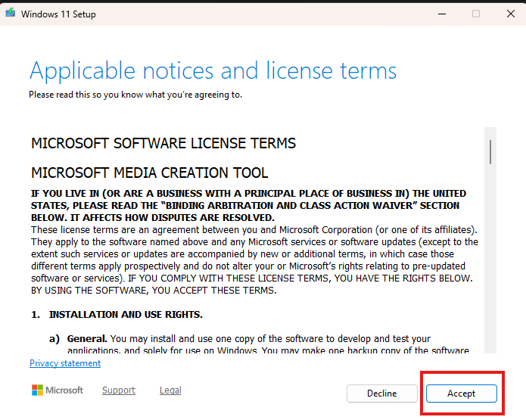Image resolution: width=526 pixels, height=420 pixels.
Task: Click the Applicable notices and license terms heading
Action: click(213, 71)
